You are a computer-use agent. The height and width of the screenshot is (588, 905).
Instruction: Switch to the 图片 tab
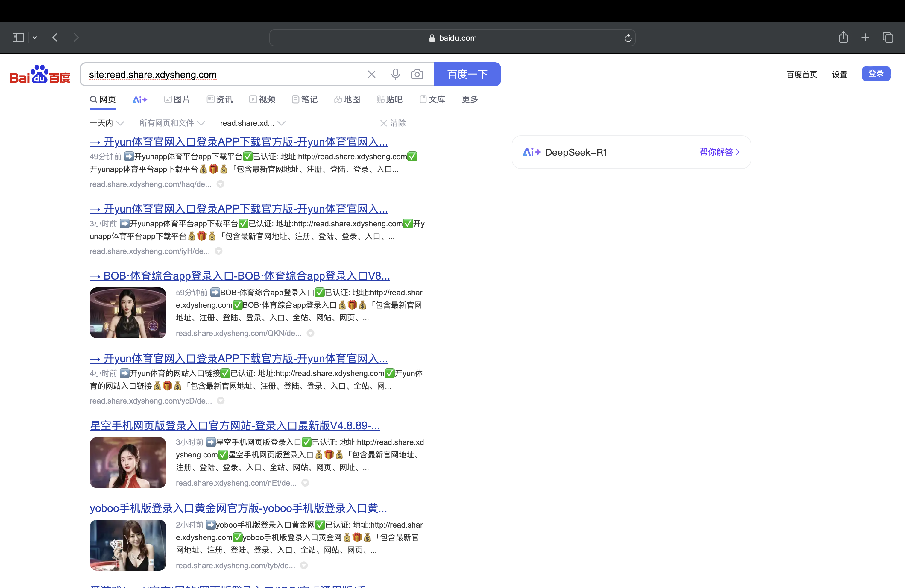177,99
